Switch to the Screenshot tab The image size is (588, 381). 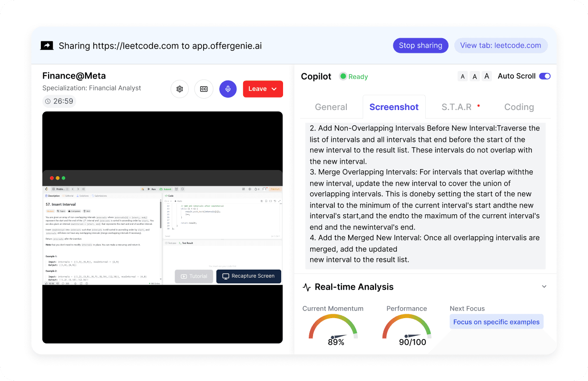(394, 107)
